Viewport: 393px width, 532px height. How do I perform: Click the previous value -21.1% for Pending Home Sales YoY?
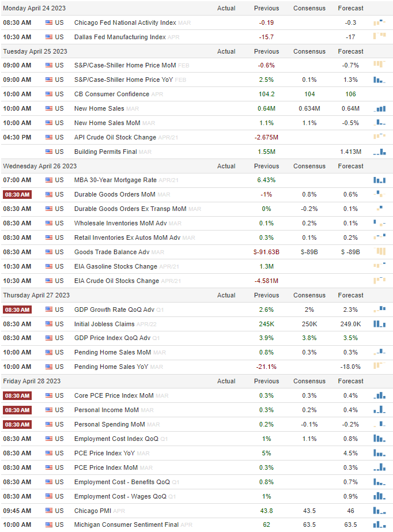pyautogui.click(x=266, y=367)
